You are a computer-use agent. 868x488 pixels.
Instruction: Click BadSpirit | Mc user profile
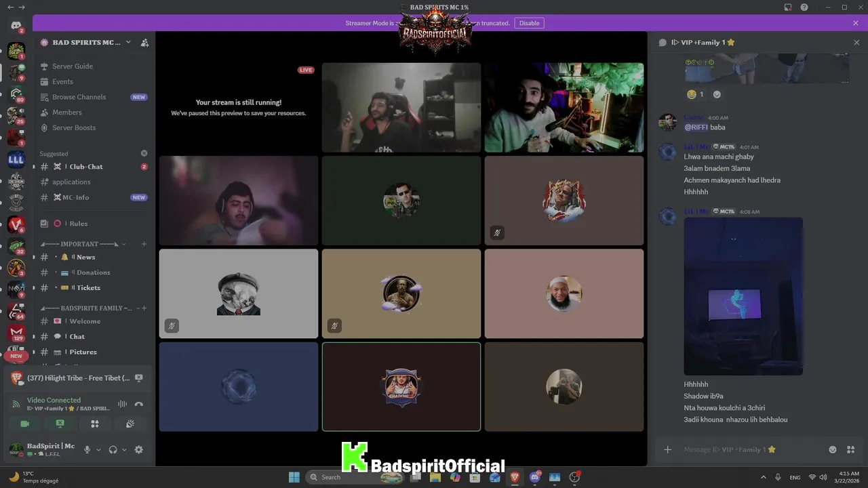coord(42,449)
